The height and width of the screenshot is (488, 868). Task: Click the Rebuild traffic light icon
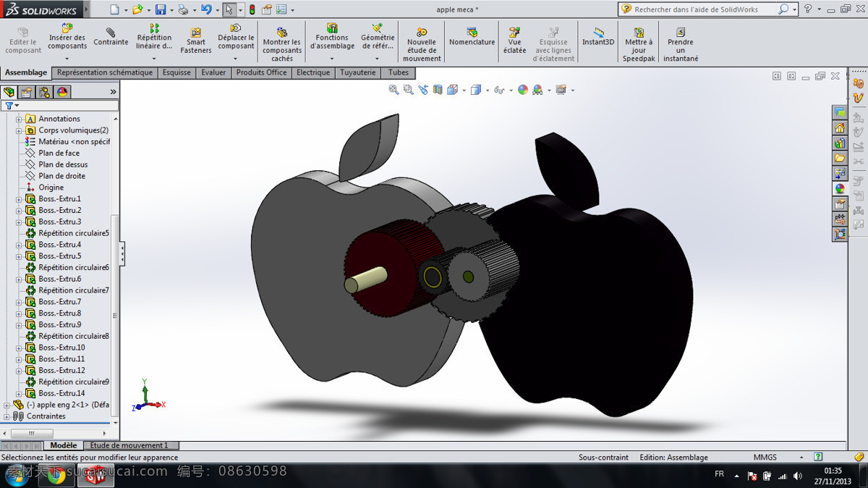click(x=252, y=9)
